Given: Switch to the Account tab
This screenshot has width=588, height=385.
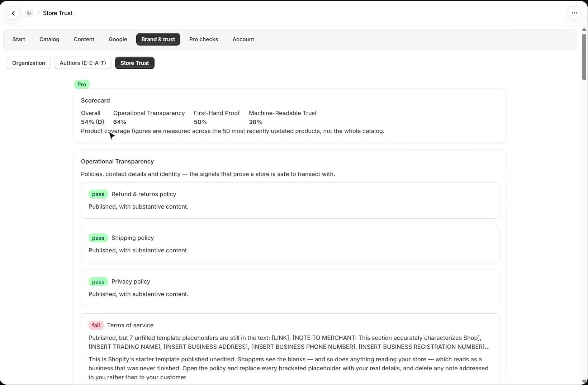Looking at the screenshot, I should pos(243,39).
